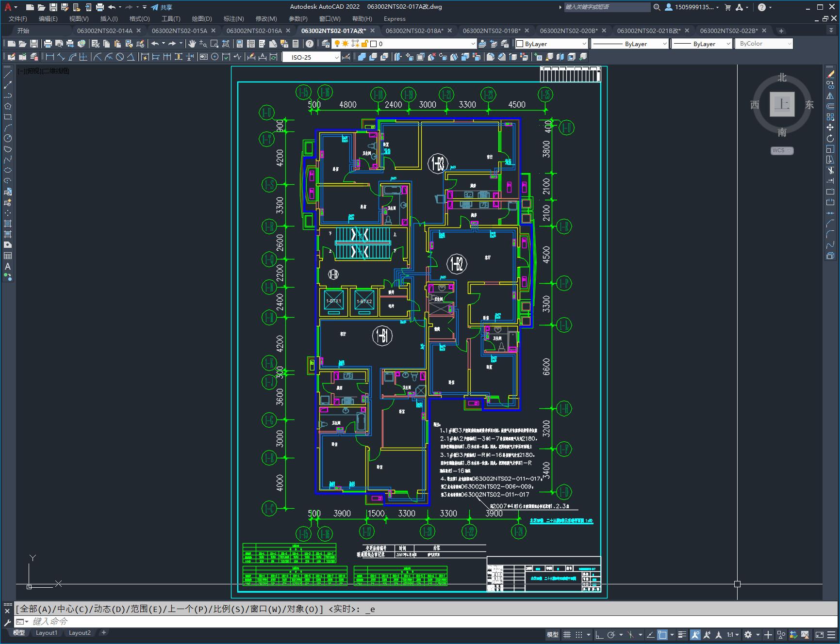
Task: Click the Undo arrow in standard toolbar
Action: tap(155, 44)
